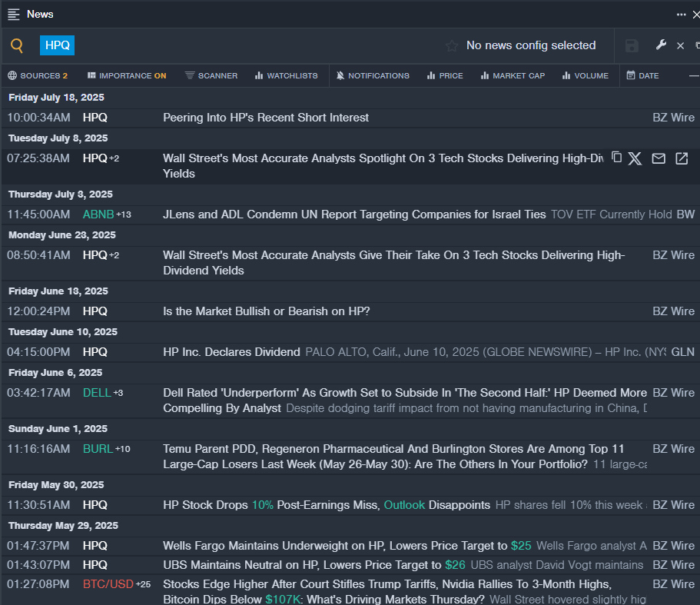Open 'Peering Into HP's Recent Short Interest'

pos(266,118)
